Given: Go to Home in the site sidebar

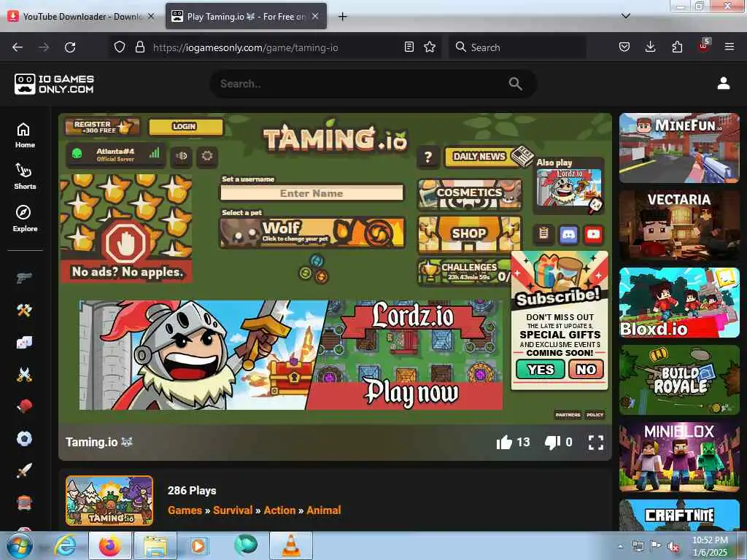Looking at the screenshot, I should (25, 135).
